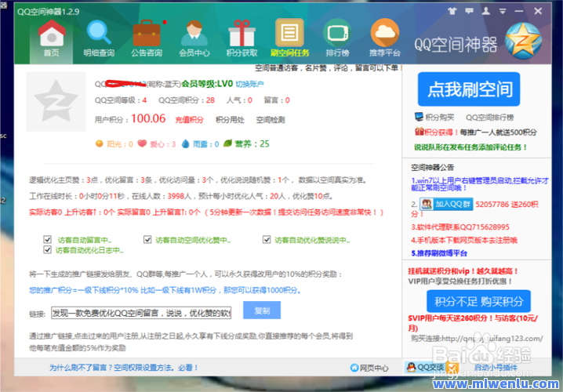Image resolution: width=563 pixels, height=392 pixels.
Task: Click the 充值积分 recharge link
Action: click(188, 120)
